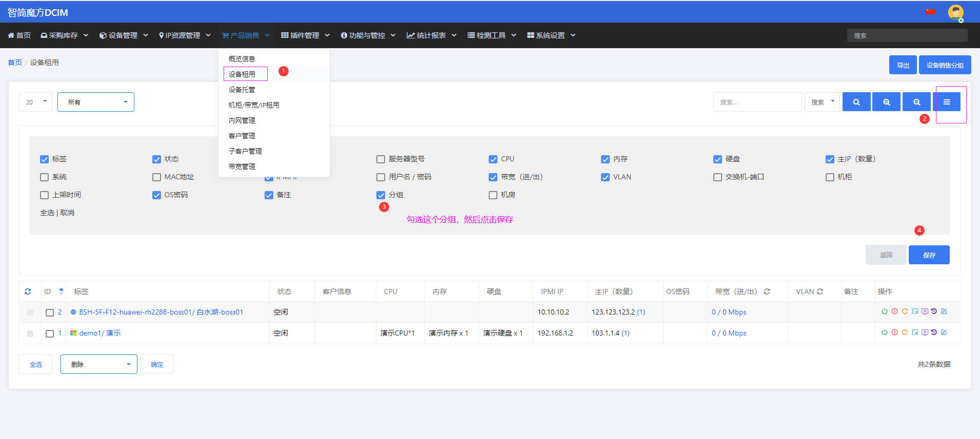Expand the 设备管理 menu

point(124,35)
